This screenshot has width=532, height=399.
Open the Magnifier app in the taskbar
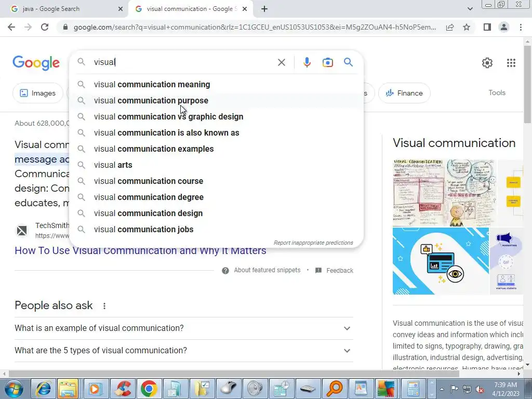[334, 389]
